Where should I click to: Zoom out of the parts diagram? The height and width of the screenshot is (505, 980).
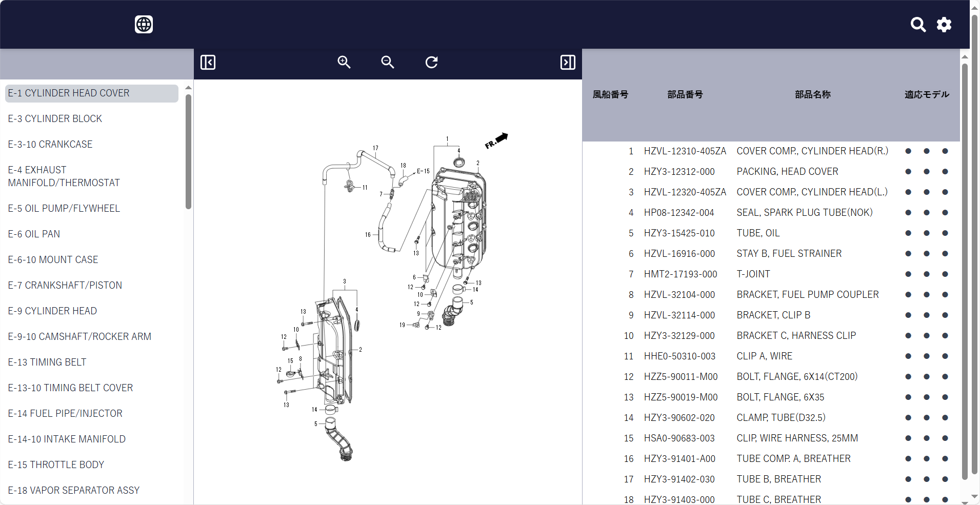tap(387, 63)
